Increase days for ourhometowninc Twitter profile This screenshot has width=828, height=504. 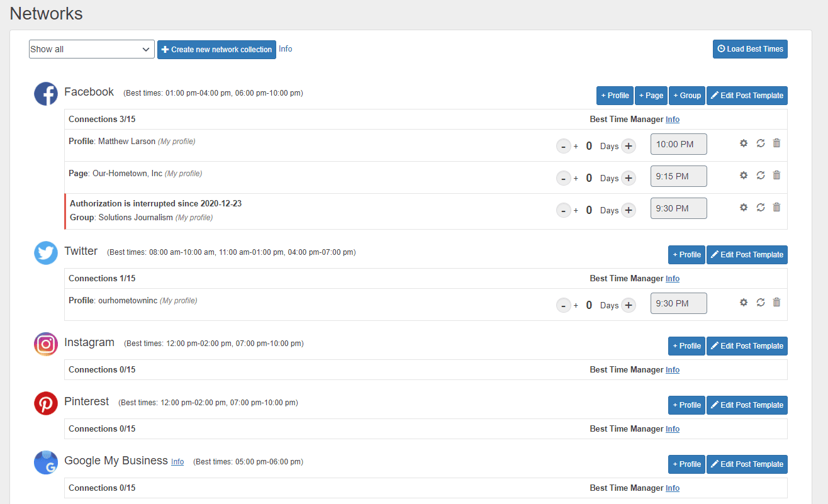click(x=629, y=305)
